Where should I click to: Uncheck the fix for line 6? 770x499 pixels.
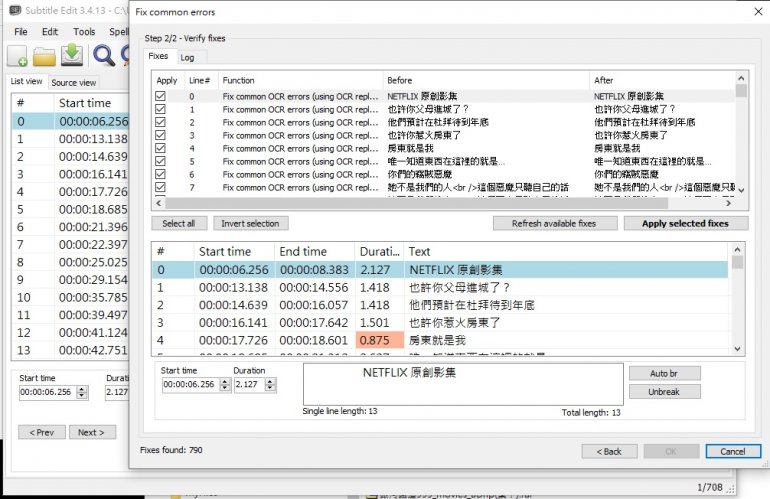(160, 174)
